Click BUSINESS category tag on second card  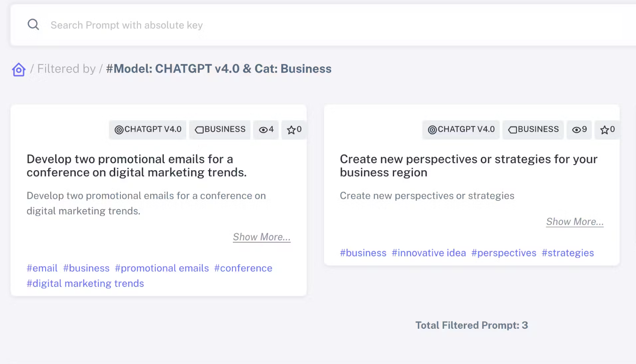coord(533,130)
